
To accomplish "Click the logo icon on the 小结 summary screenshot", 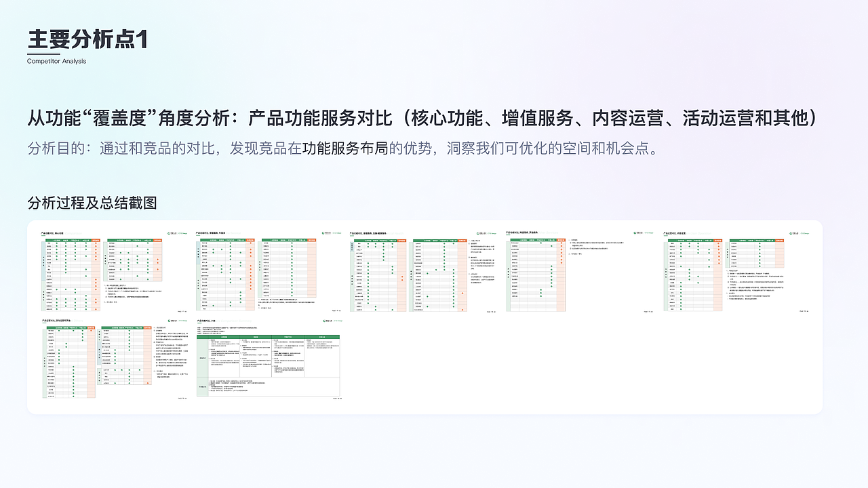I will click(x=324, y=321).
